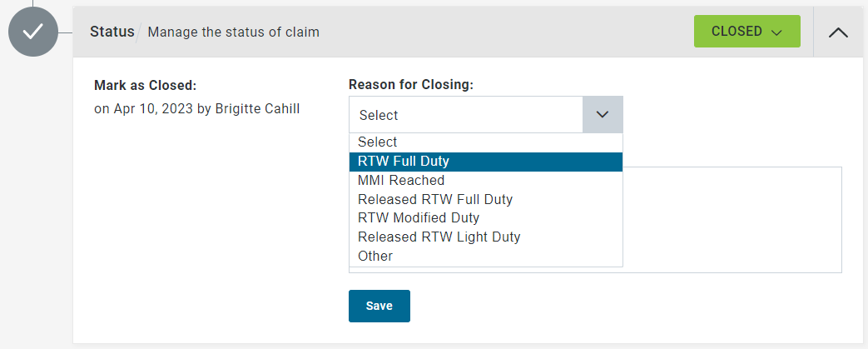Click the Mark as Closed label
868x349 pixels.
pyautogui.click(x=146, y=86)
